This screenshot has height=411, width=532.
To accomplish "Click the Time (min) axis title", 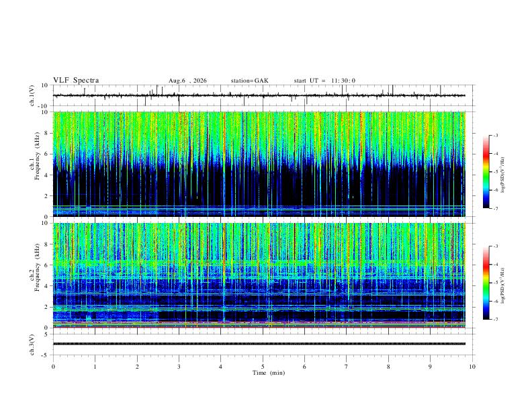I will point(269,373).
